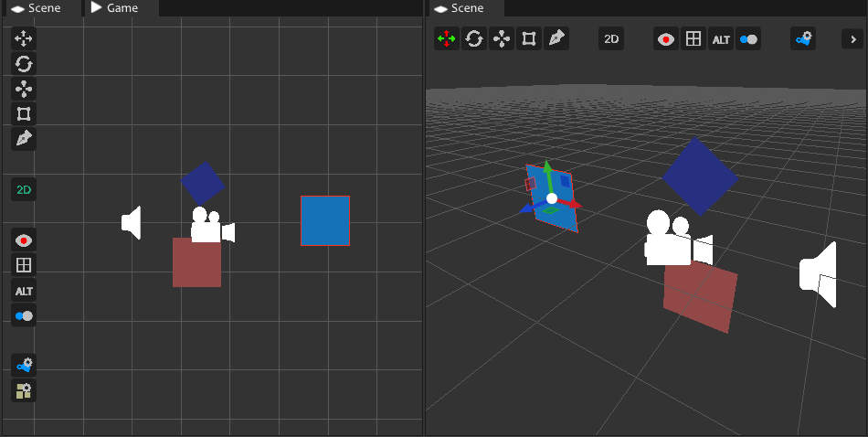
Task: Expand the toolbar overflow chevron
Action: pyautogui.click(x=852, y=38)
